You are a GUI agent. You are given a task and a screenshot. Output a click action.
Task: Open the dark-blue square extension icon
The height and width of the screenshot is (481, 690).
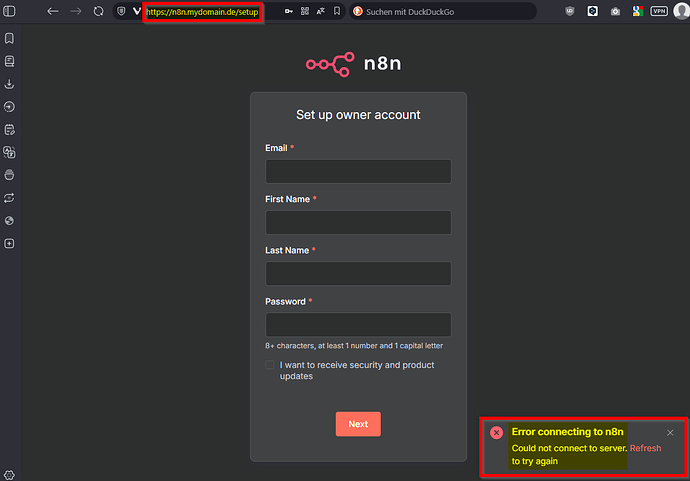pyautogui.click(x=593, y=11)
